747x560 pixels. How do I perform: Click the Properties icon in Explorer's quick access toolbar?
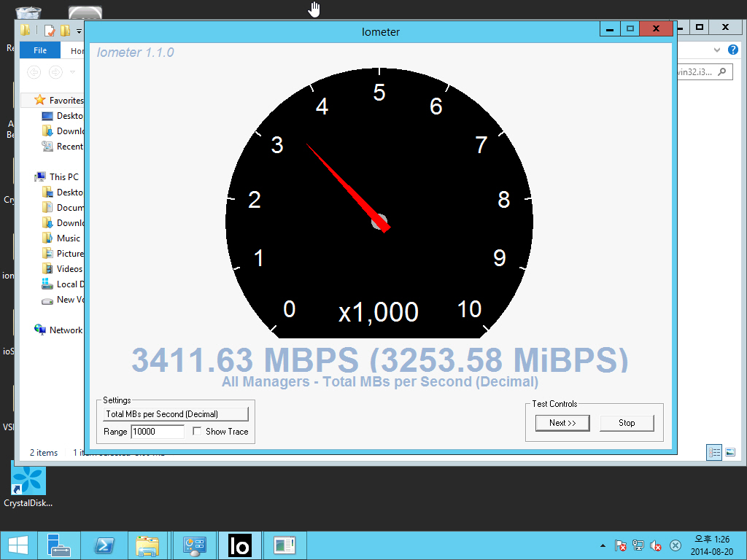coord(50,31)
